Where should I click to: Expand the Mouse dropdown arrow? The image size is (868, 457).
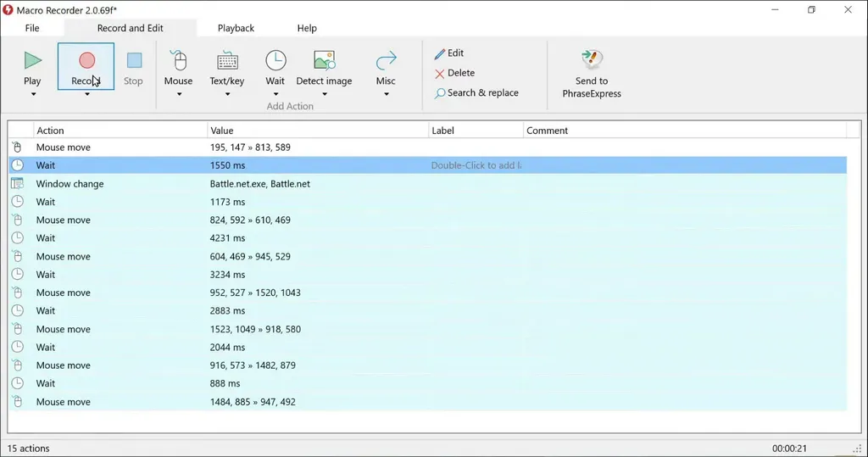[179, 94]
